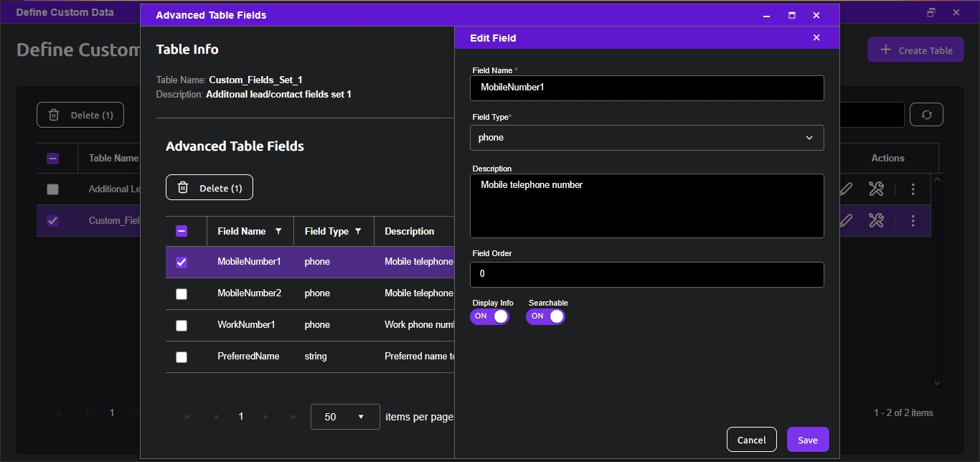Click Delete (1) in Advanced Table Fields
Viewport: 980px width, 462px height.
(209, 187)
